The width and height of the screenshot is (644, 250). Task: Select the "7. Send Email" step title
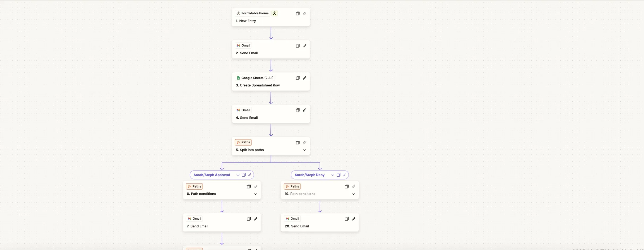[198, 226]
